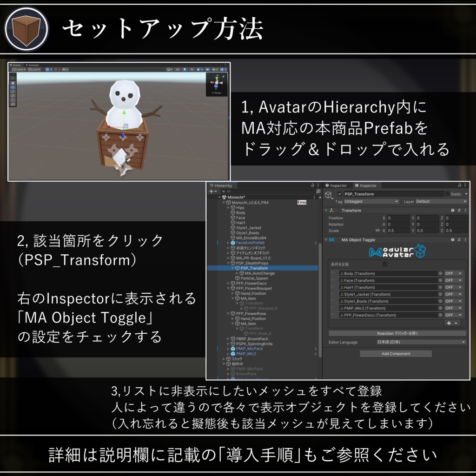Open the object picker next to Body (Transform)
Viewport: 476px width, 476px height.
click(441, 273)
